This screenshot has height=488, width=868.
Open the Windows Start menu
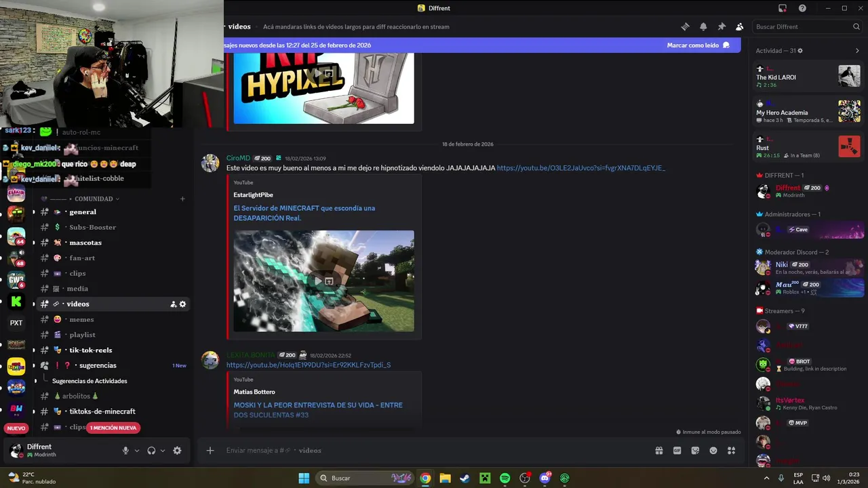point(304,478)
